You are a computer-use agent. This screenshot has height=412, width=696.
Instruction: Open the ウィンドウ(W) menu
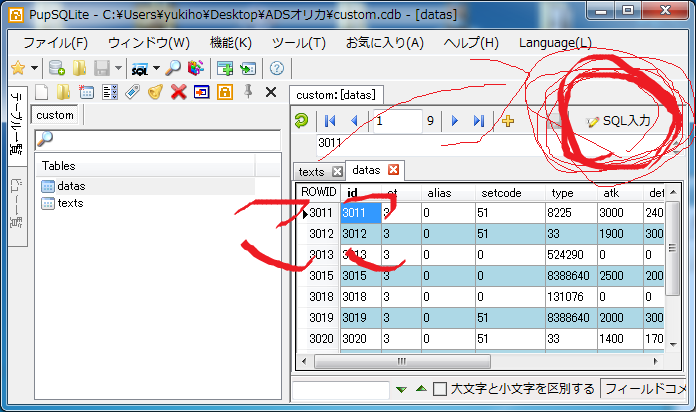149,43
